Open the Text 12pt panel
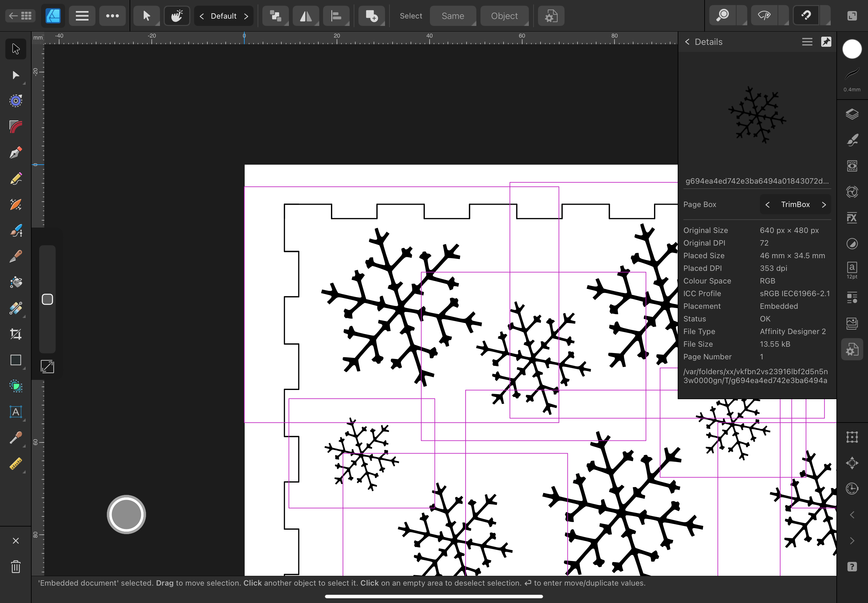The width and height of the screenshot is (868, 603). point(852,270)
